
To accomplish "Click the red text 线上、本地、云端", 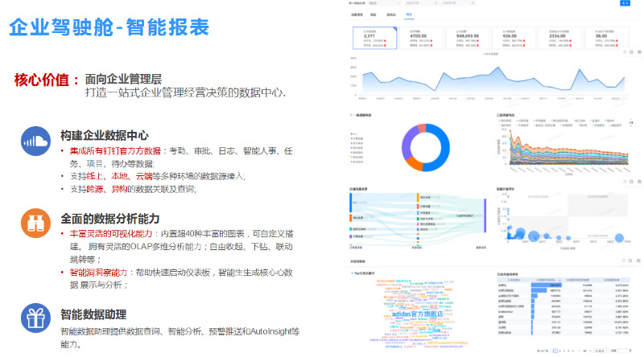I will tap(119, 176).
